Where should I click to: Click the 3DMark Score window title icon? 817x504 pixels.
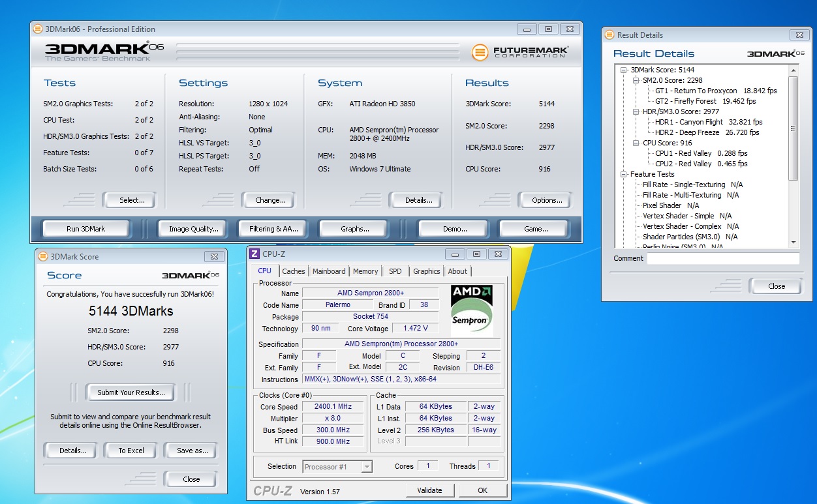pyautogui.click(x=42, y=256)
